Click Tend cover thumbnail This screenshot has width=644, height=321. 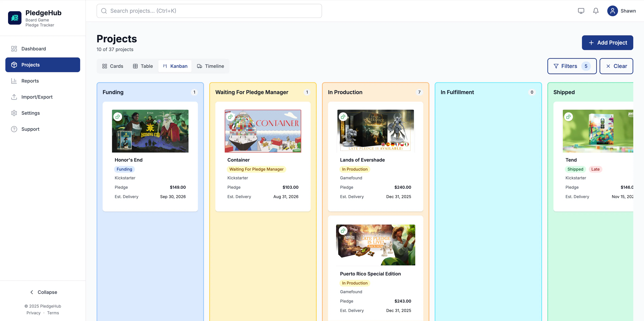(x=598, y=131)
